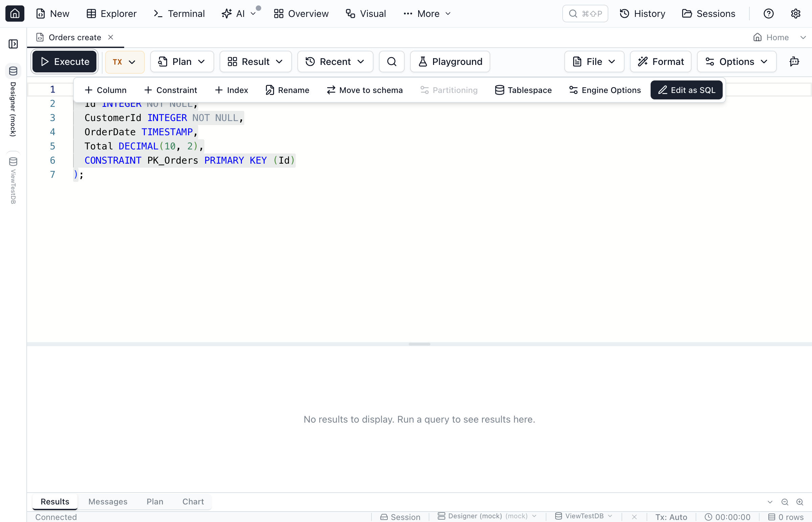The width and height of the screenshot is (812, 522).
Task: Open Engine Options
Action: pyautogui.click(x=605, y=90)
